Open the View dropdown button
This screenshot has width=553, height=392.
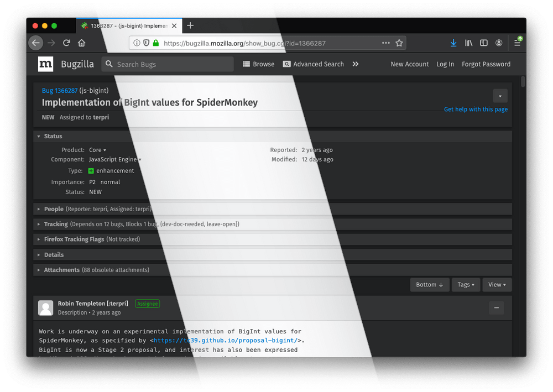pyautogui.click(x=497, y=285)
